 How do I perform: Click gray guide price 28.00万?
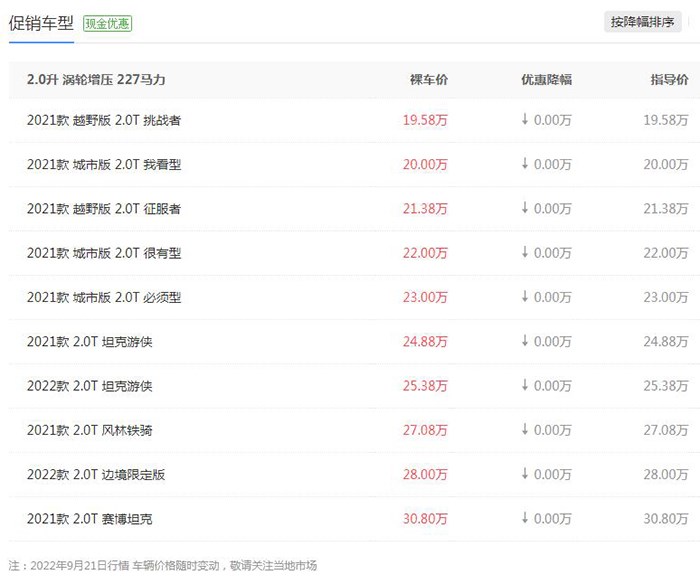click(666, 474)
